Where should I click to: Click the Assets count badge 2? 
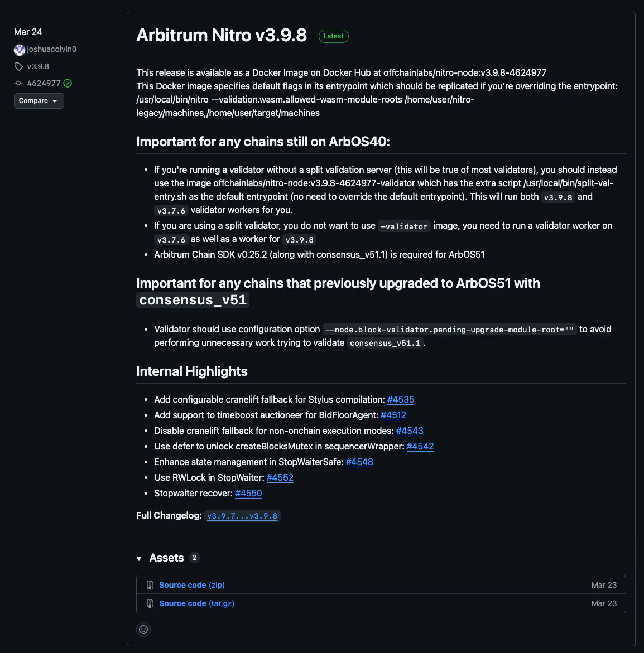[x=194, y=558]
